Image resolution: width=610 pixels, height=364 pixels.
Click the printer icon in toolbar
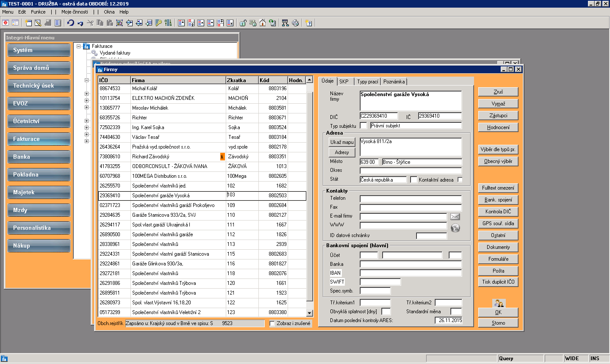click(295, 23)
